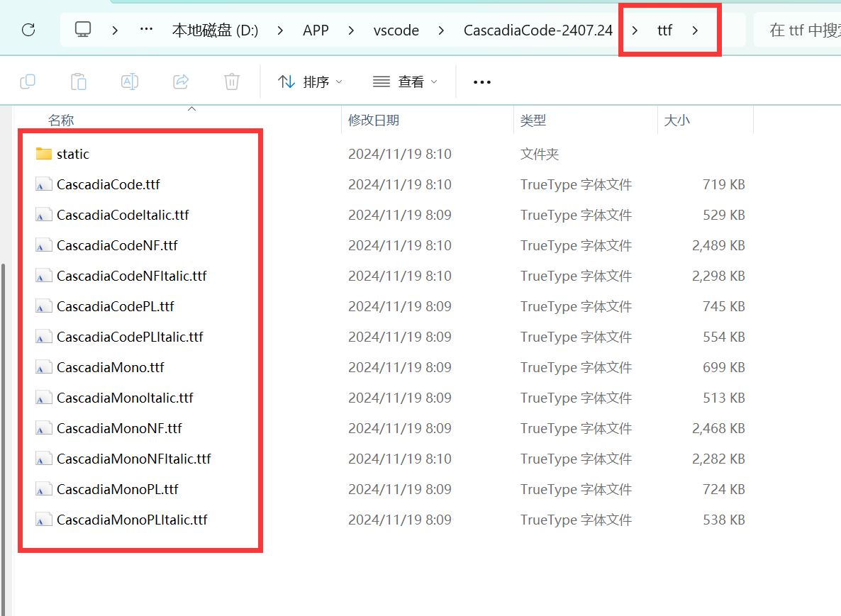Click the Rename icon in the toolbar
Viewport: 841px width, 616px height.
(130, 82)
